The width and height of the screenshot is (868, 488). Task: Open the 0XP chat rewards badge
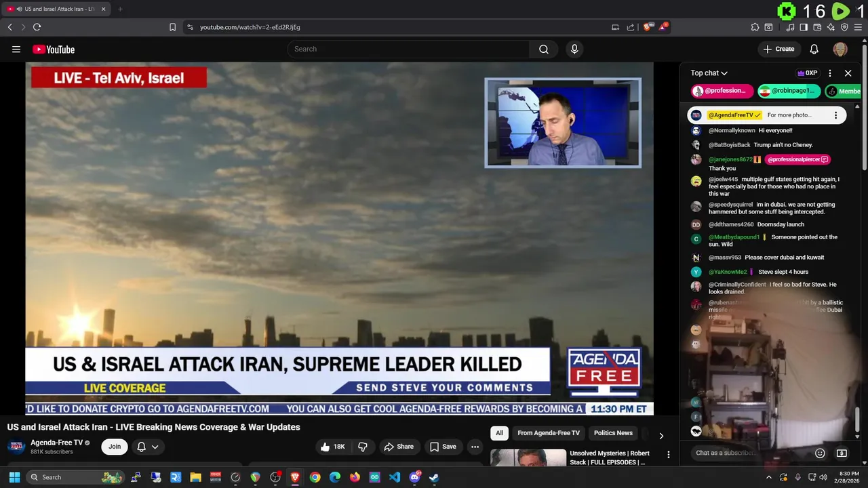(807, 73)
